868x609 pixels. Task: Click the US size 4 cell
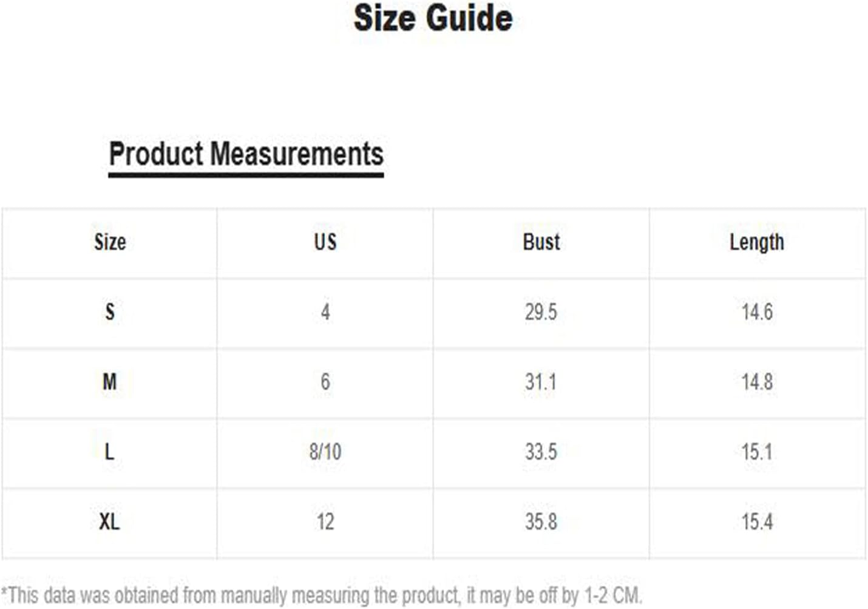pos(325,312)
